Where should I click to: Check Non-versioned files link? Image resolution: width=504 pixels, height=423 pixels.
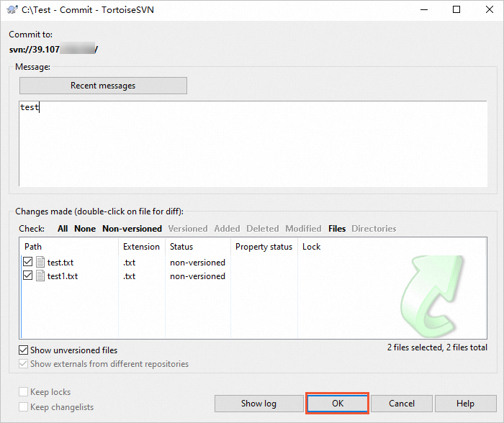tap(132, 228)
